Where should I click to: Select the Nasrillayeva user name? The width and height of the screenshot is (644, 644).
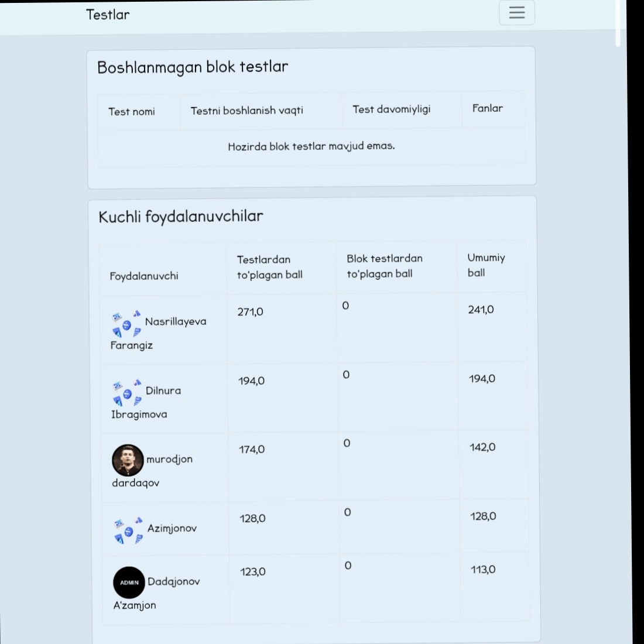point(175,321)
